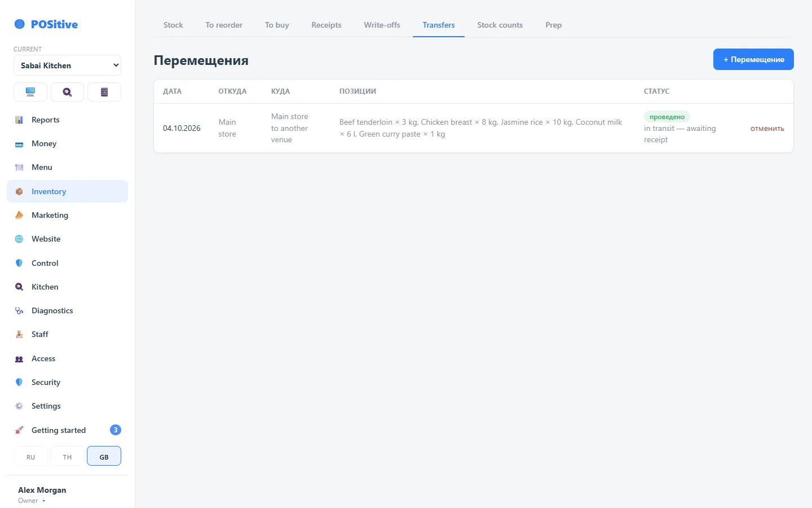Open Security via its shield icon

coord(19,382)
